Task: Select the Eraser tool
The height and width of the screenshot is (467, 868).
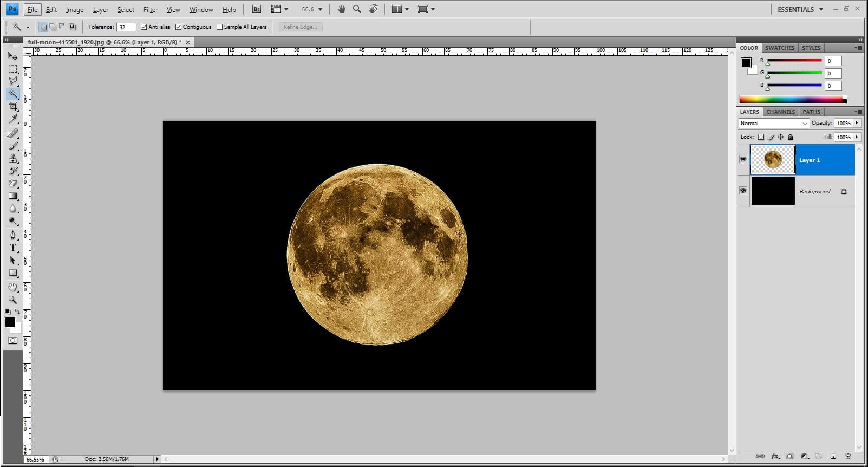Action: (x=13, y=183)
